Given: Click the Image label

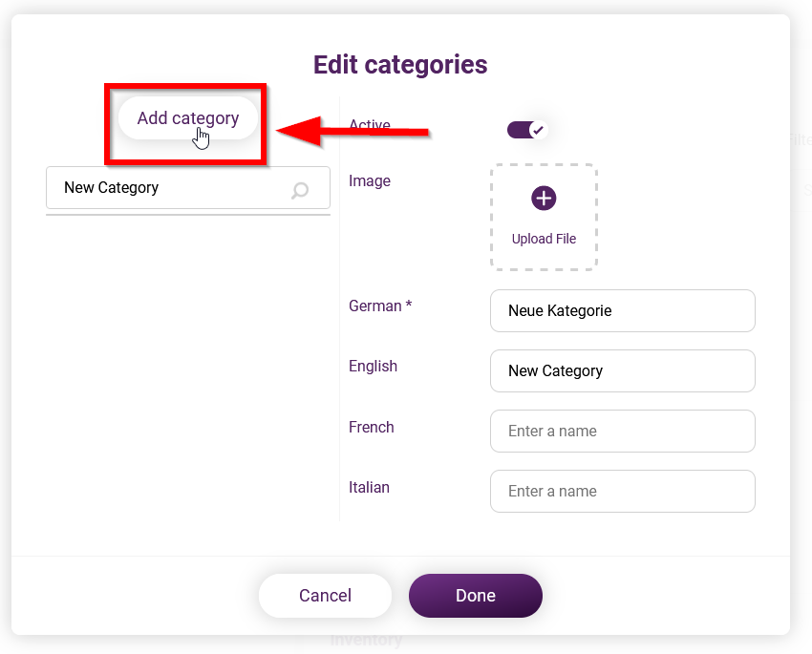Looking at the screenshot, I should click(x=370, y=180).
